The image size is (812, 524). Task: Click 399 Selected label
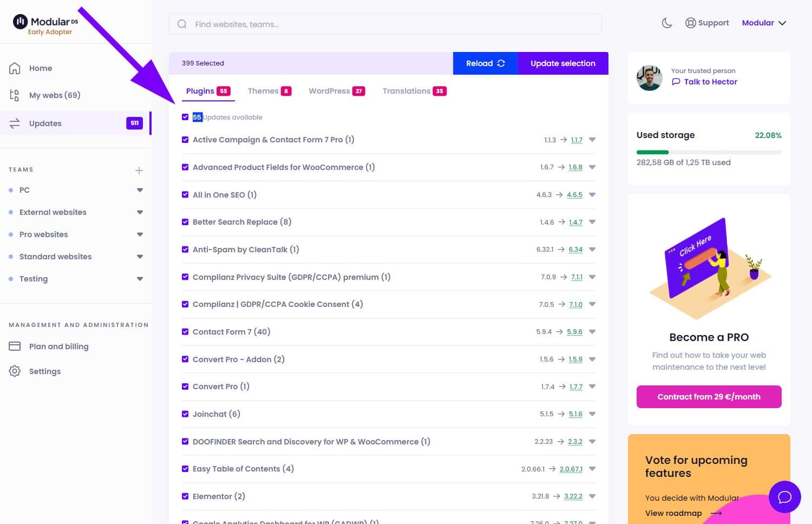[x=203, y=63]
